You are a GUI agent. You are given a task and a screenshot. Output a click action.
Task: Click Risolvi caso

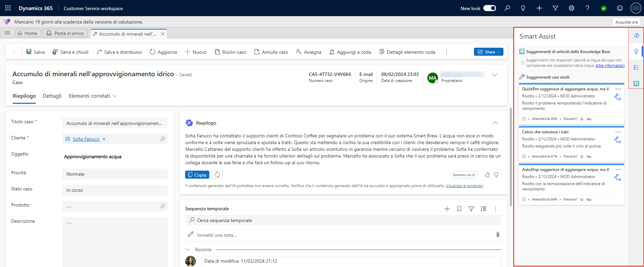coord(230,52)
